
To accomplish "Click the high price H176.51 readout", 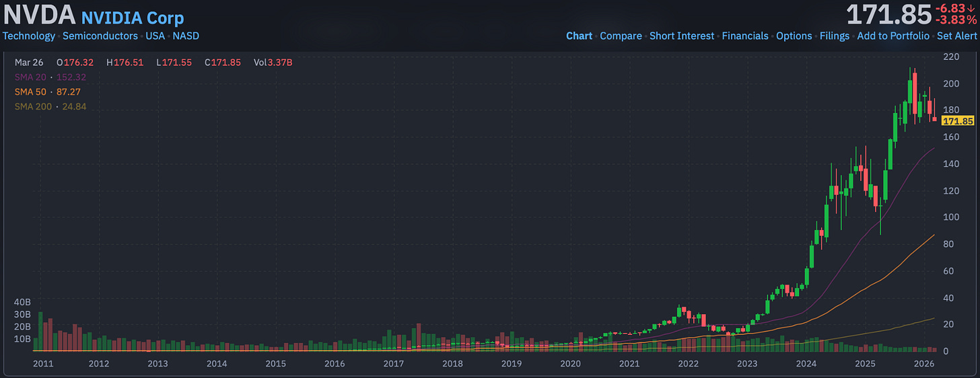I will pyautogui.click(x=125, y=62).
